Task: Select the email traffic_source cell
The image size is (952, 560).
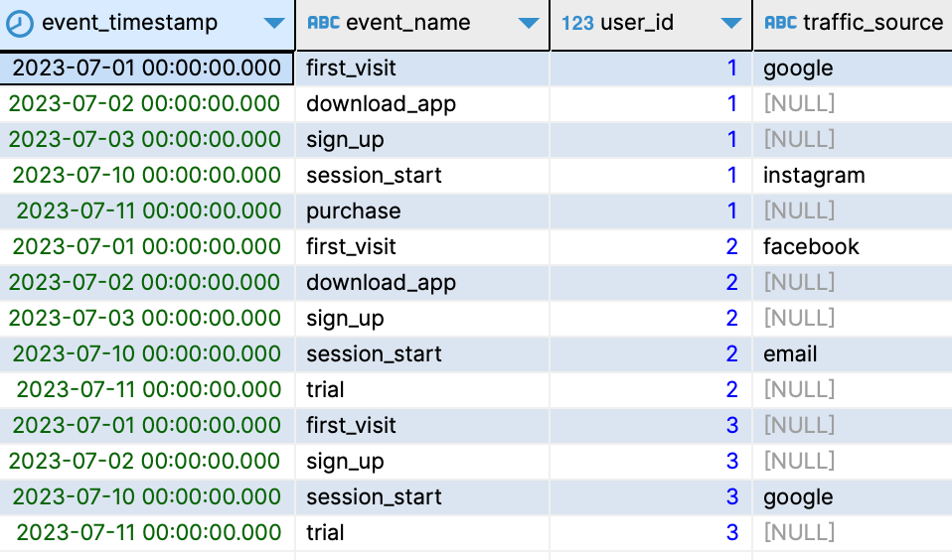Action: pos(853,354)
